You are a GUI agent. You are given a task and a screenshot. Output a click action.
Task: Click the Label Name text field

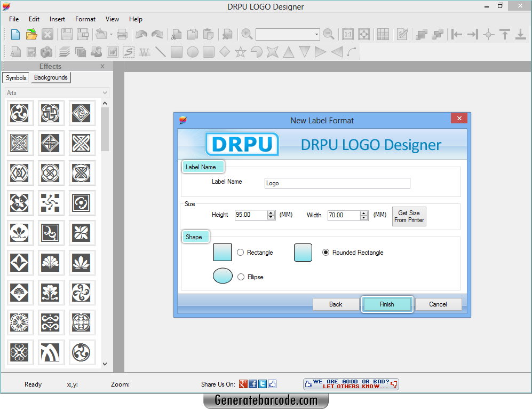pos(337,183)
